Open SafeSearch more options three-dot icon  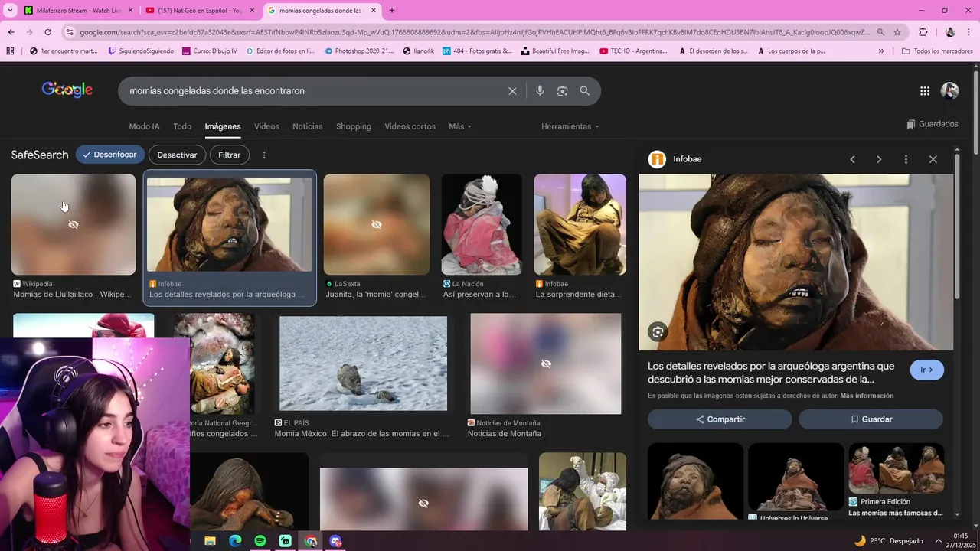(x=264, y=155)
